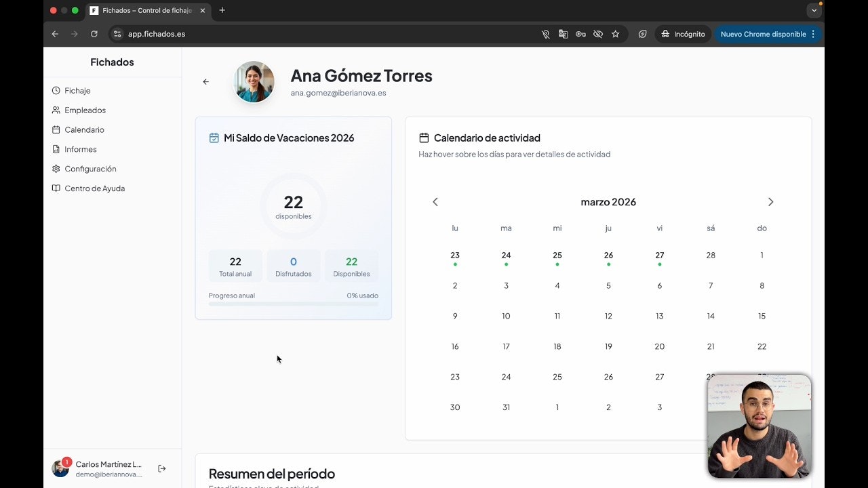Screen dimensions: 868x488
Task: Select day 10 in marzo 2026
Action: [x=506, y=317]
